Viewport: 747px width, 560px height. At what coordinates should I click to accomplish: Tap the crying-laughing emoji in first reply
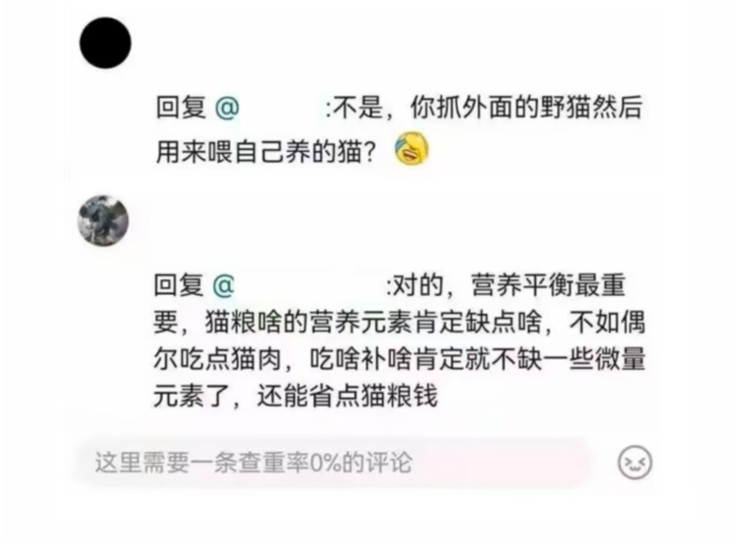(412, 149)
